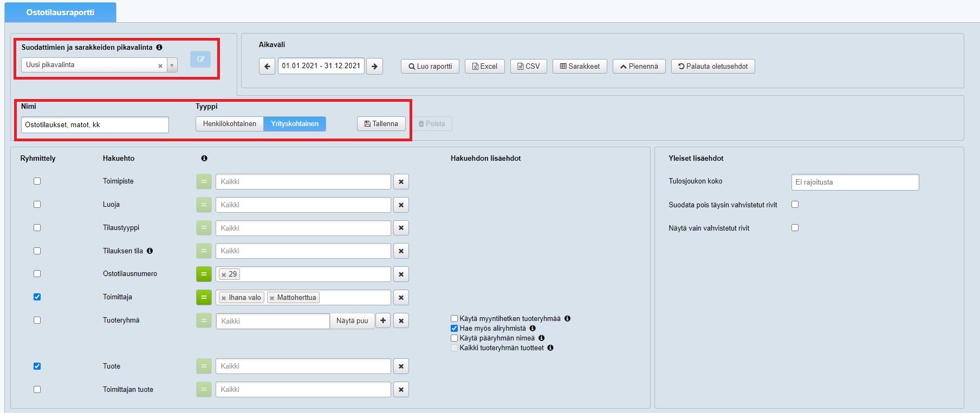Viewport: 980px width, 413px height.
Task: Clear the Toimittaja filter with x
Action: click(x=401, y=297)
